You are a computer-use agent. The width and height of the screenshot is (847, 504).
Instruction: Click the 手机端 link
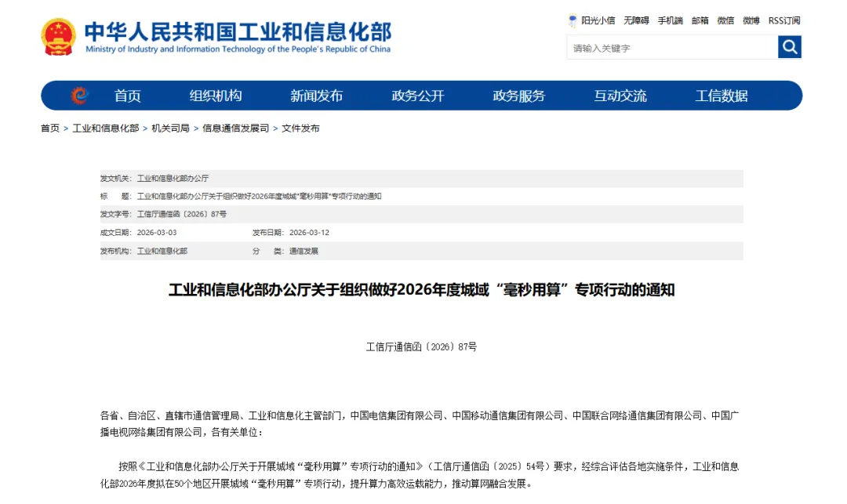pos(671,20)
